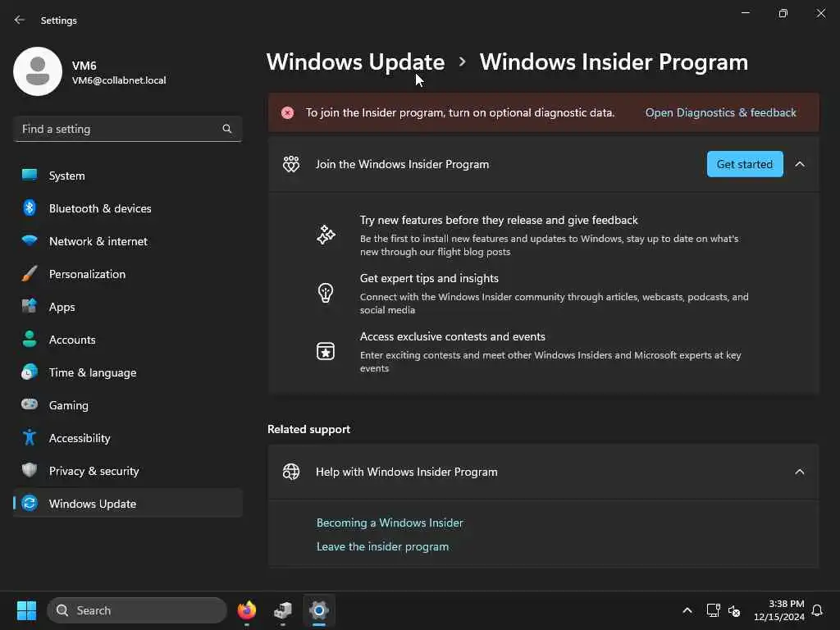Open the taskbar app beside Firefox
This screenshot has width=840, height=630.
(283, 610)
